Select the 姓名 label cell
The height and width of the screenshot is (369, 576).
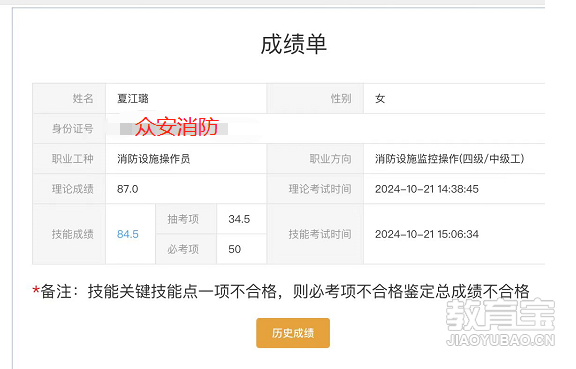click(x=69, y=98)
